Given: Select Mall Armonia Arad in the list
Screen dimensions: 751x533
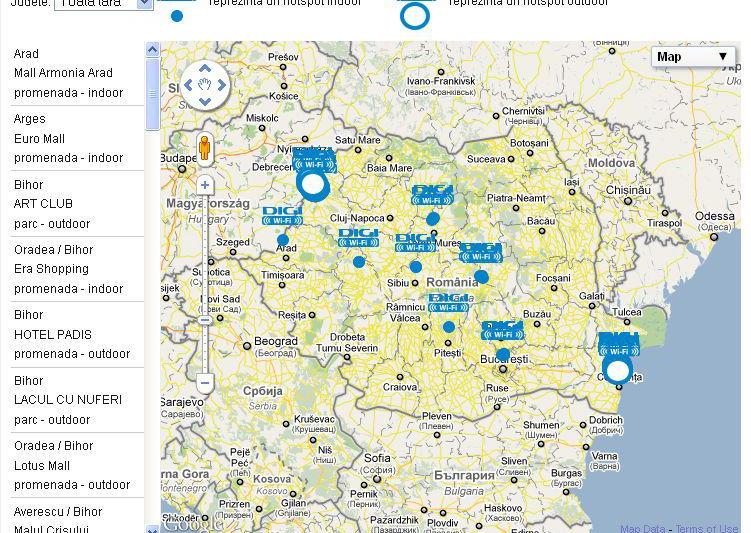Looking at the screenshot, I should pos(63,73).
